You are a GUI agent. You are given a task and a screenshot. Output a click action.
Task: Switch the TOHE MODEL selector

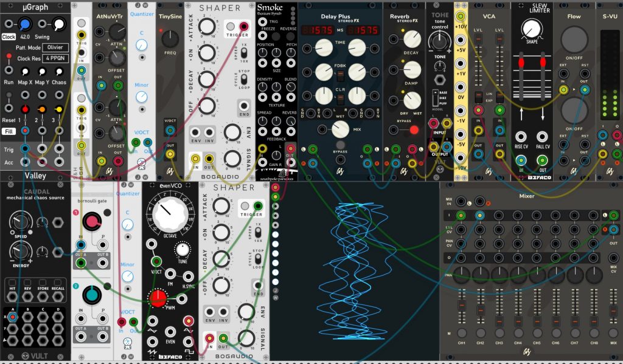pyautogui.click(x=435, y=98)
